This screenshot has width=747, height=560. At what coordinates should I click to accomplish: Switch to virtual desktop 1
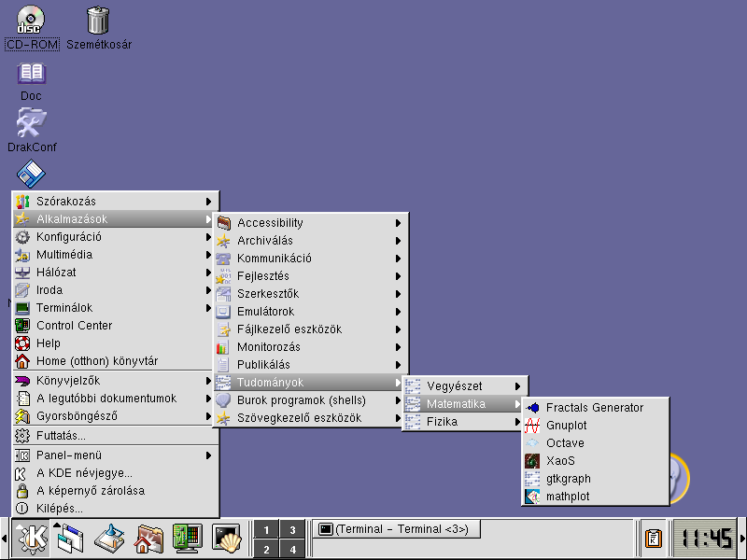tap(266, 529)
